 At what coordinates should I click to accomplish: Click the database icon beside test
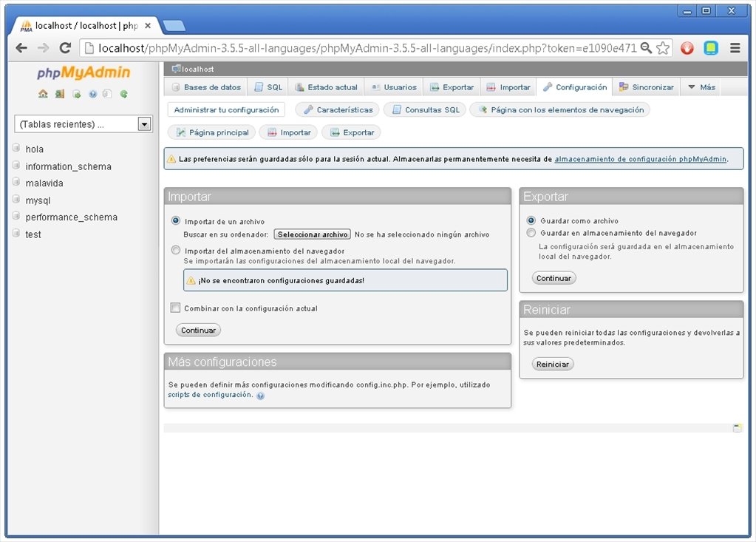[16, 234]
